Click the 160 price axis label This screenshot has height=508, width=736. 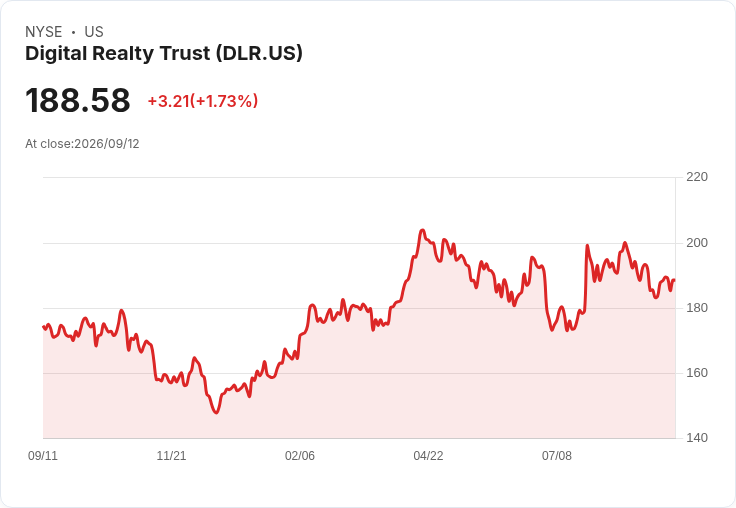697,373
